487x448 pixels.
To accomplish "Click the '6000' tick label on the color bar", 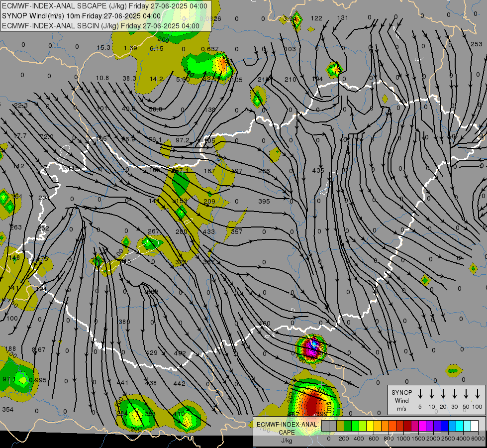I will (x=478, y=439).
